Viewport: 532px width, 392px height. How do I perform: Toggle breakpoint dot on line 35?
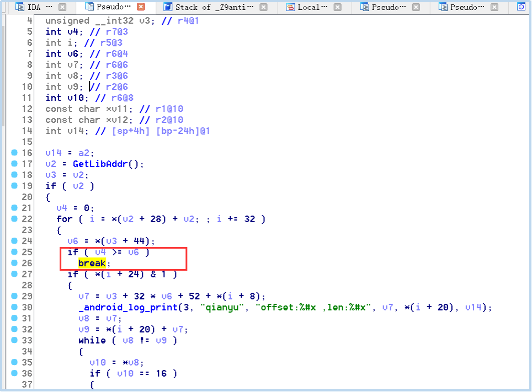point(14,362)
